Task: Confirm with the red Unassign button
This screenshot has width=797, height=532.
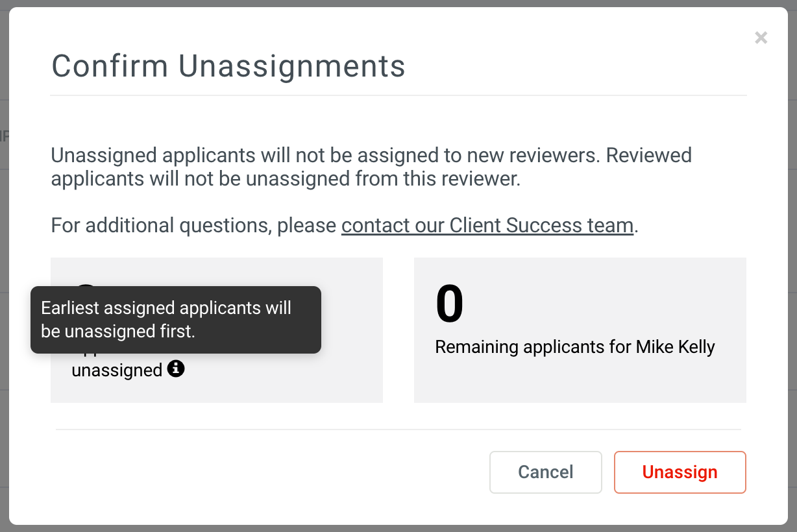Action: pyautogui.click(x=680, y=472)
